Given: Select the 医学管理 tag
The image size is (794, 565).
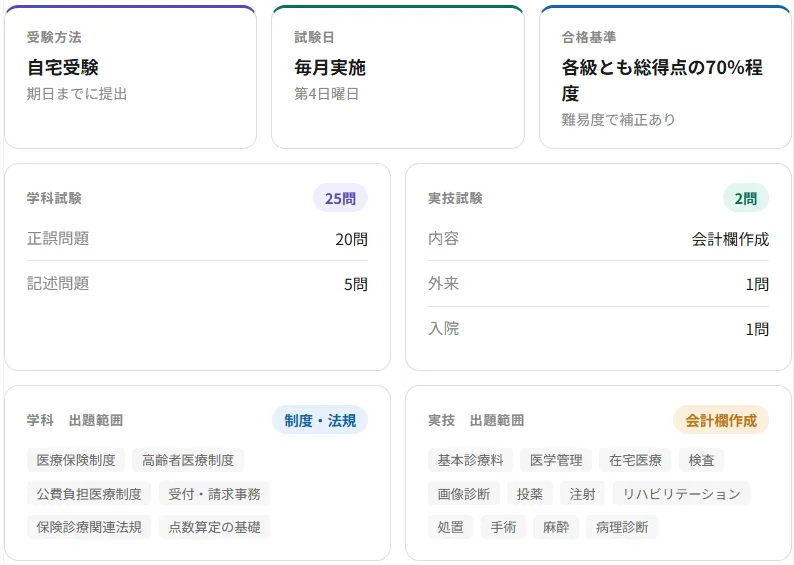Looking at the screenshot, I should pyautogui.click(x=556, y=460).
